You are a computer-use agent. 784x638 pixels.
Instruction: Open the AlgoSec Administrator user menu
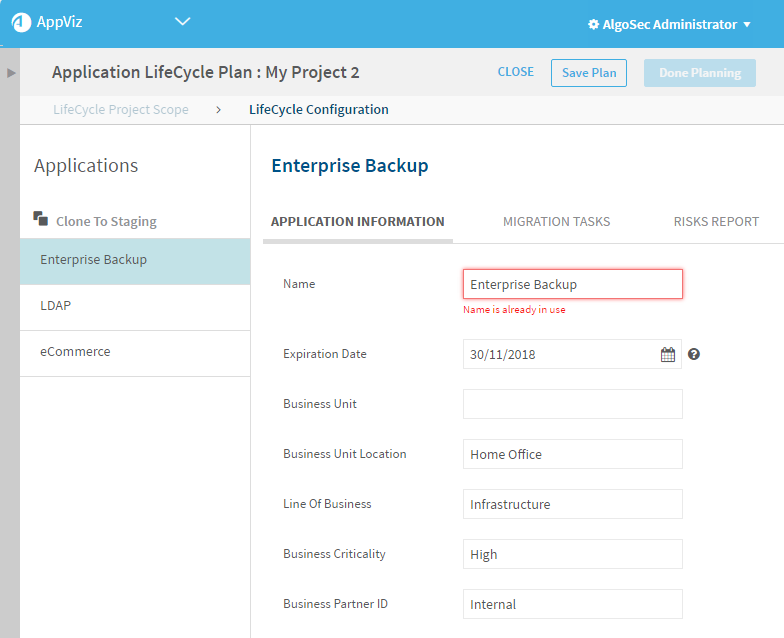tap(670, 24)
